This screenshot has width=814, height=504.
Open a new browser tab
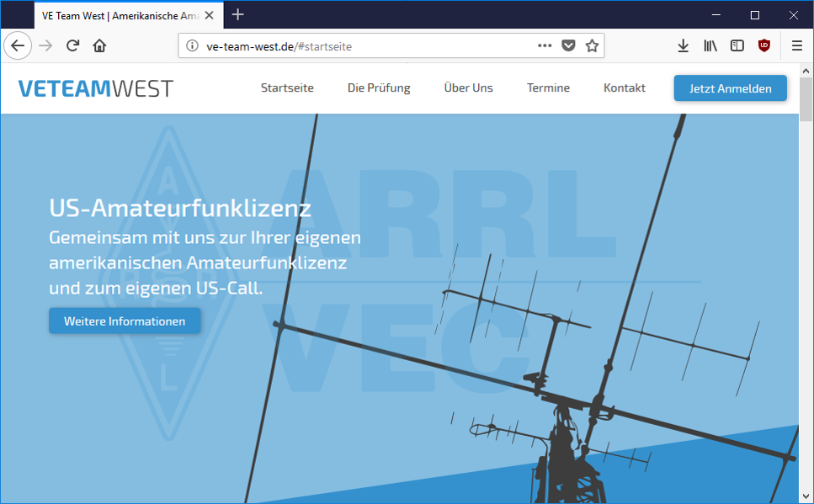click(x=237, y=14)
